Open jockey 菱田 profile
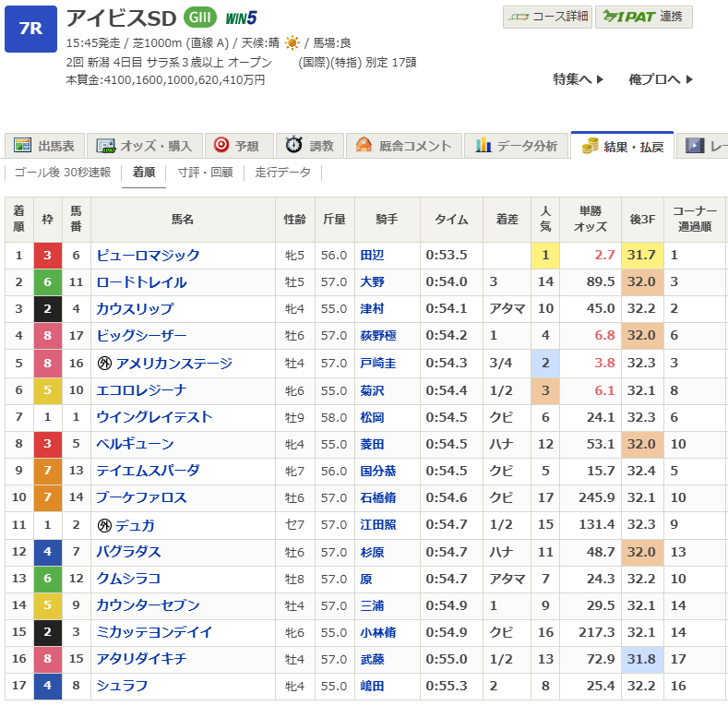This screenshot has height=706, width=728. tap(373, 444)
